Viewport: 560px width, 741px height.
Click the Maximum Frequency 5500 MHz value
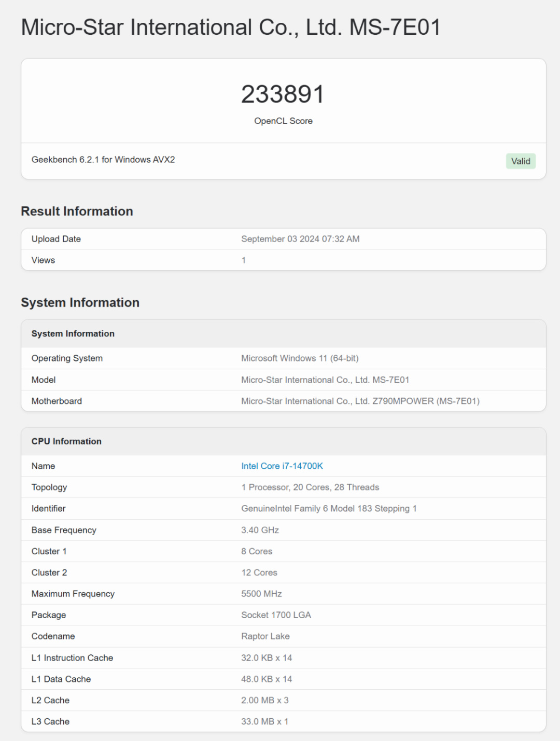[261, 594]
